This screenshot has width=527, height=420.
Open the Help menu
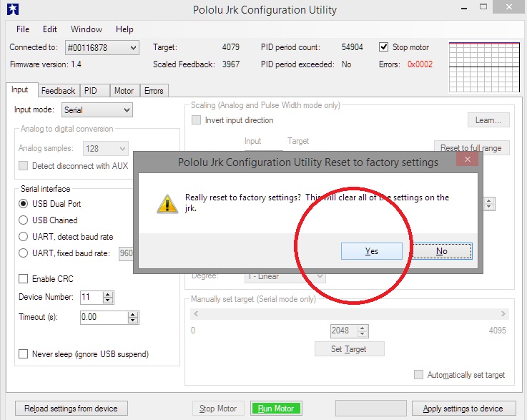(124, 29)
